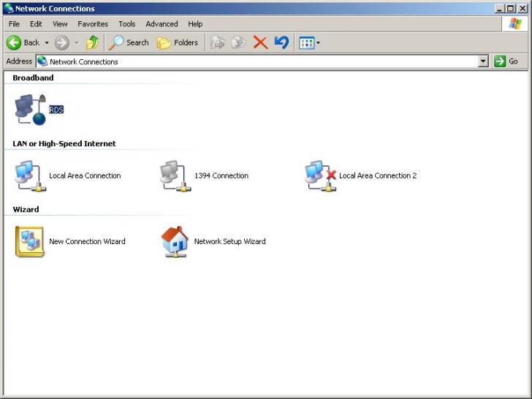532x399 pixels.
Task: Open the Network Setup Wizard icon
Action: pyautogui.click(x=175, y=242)
